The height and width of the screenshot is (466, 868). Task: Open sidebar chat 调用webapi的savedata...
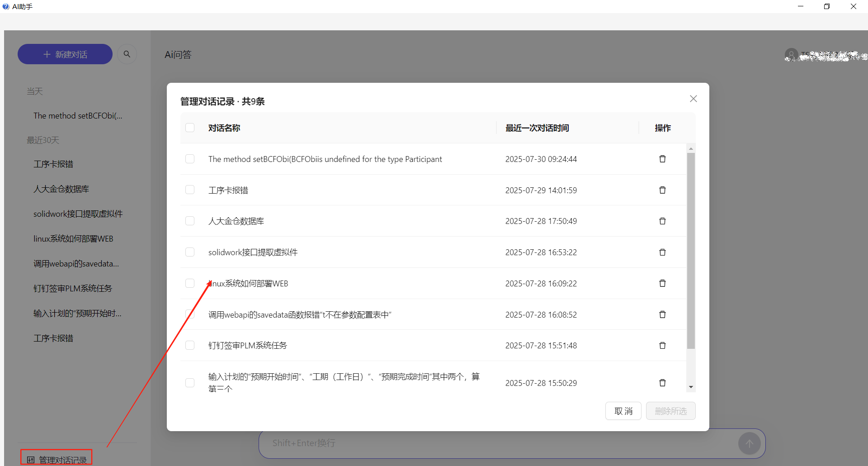click(x=76, y=264)
